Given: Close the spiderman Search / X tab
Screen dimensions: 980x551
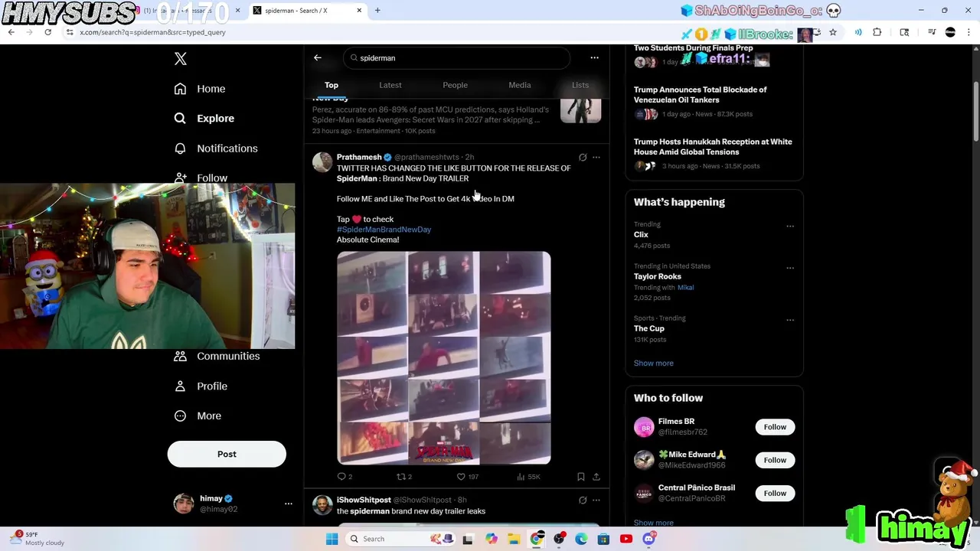Looking at the screenshot, I should [358, 11].
